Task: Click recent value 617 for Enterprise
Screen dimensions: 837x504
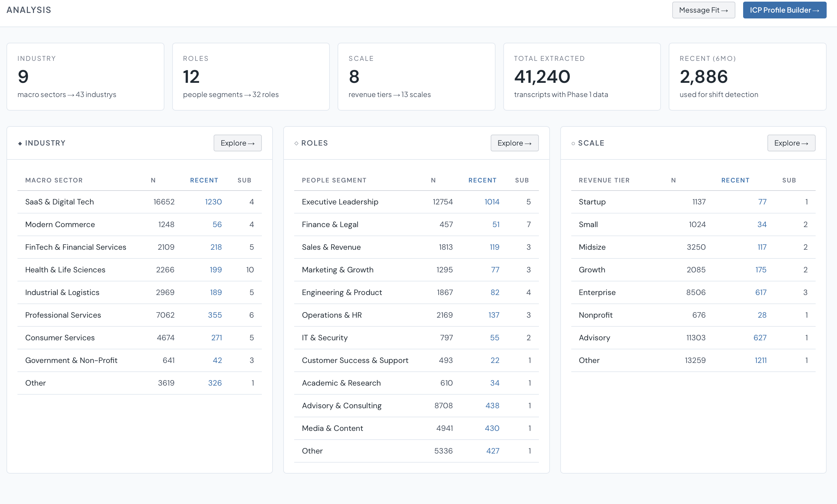Action: [x=761, y=292]
